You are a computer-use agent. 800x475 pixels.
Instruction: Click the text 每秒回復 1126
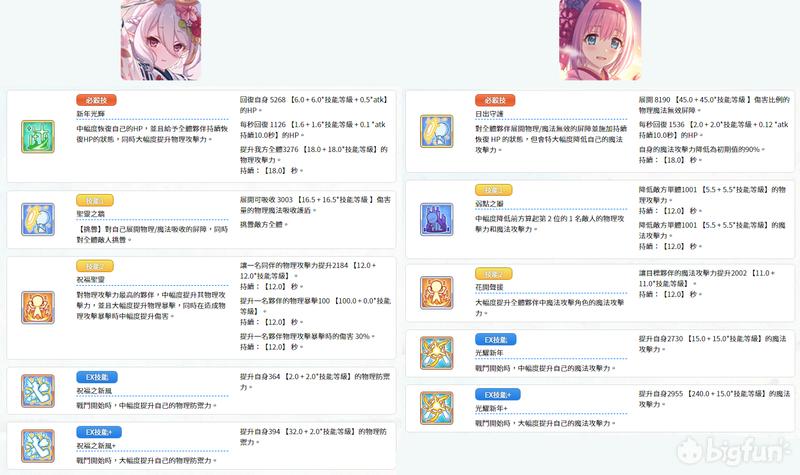pos(263,124)
